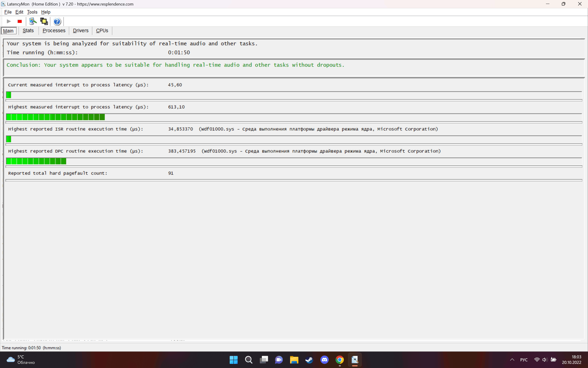Expand hidden system tray icons chevron
This screenshot has width=588, height=368.
point(512,360)
